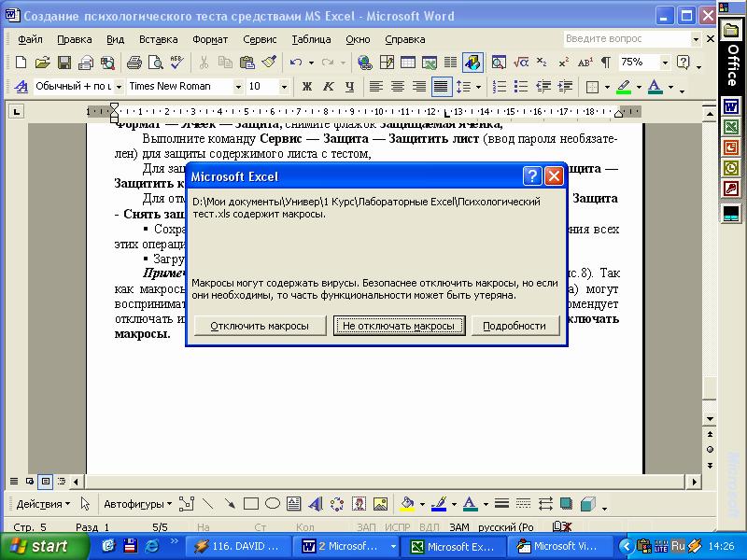Open the font size 10 dropdown

click(x=284, y=87)
